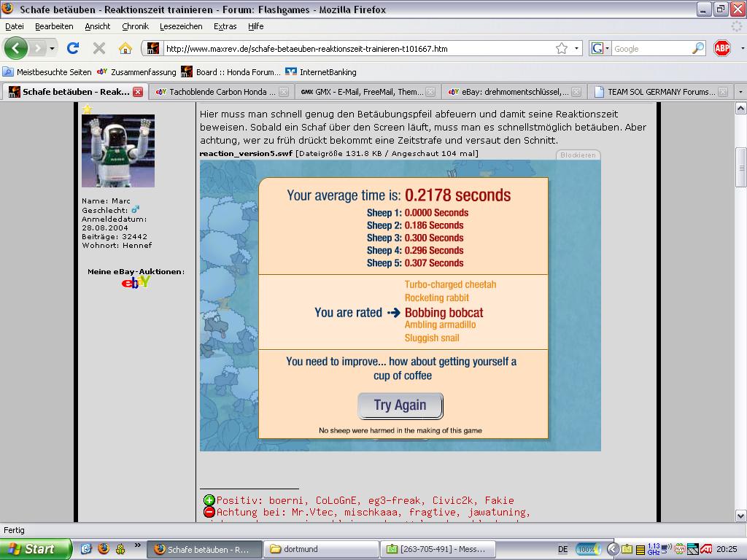
Task: Click into the Google search box
Action: coord(651,49)
